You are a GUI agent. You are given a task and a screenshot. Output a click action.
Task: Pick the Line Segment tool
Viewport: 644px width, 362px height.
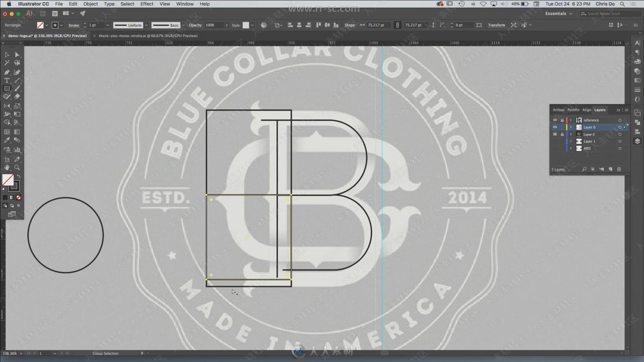17,80
